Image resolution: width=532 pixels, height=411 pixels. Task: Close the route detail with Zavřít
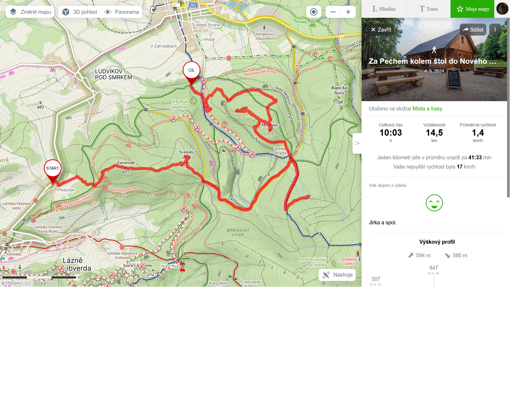[x=381, y=30]
